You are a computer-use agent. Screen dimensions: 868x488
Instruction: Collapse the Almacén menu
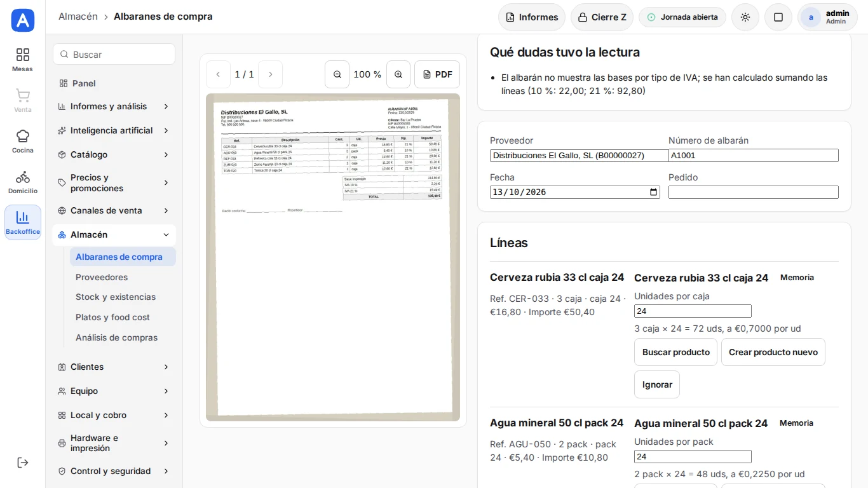(x=114, y=234)
